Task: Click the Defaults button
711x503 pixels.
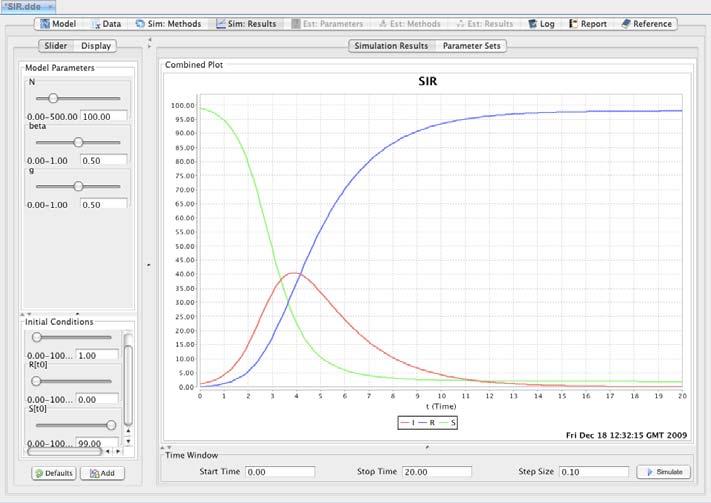Action: pos(54,473)
